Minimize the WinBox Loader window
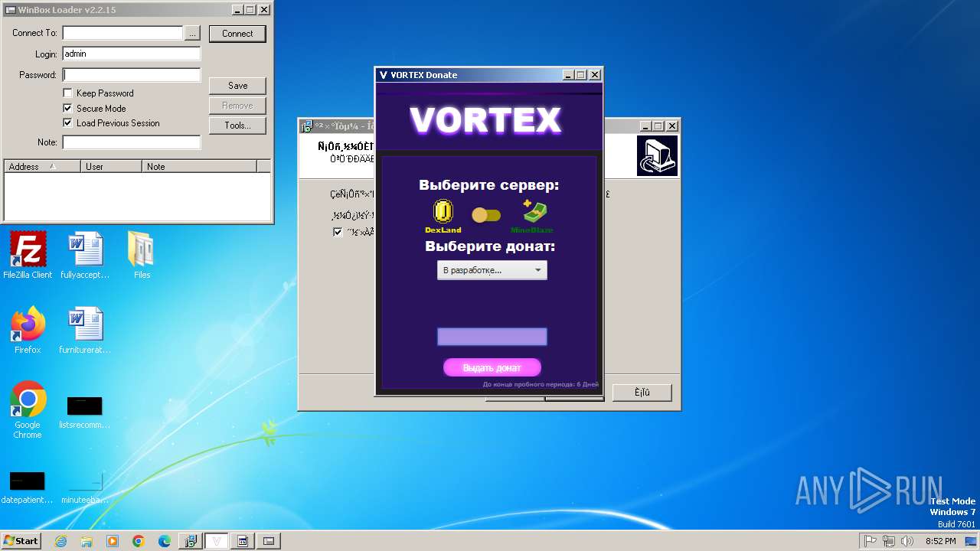Screen dimensions: 980x551 pos(237,10)
